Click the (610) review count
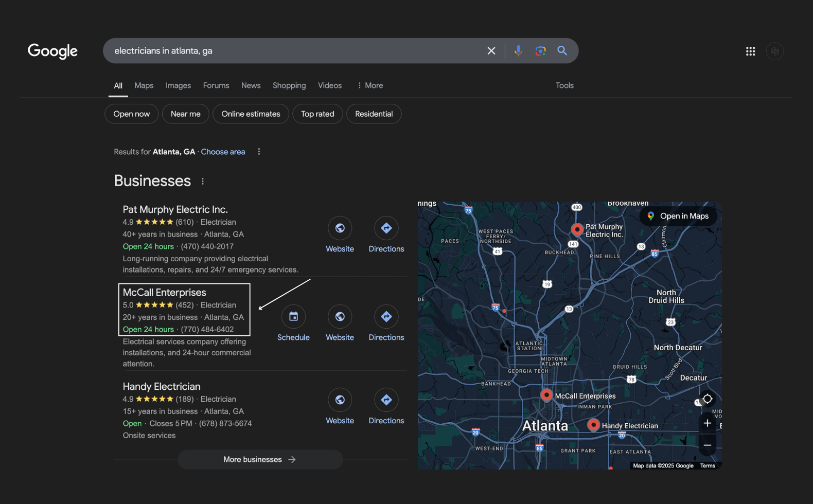This screenshot has height=504, width=813. tap(185, 222)
